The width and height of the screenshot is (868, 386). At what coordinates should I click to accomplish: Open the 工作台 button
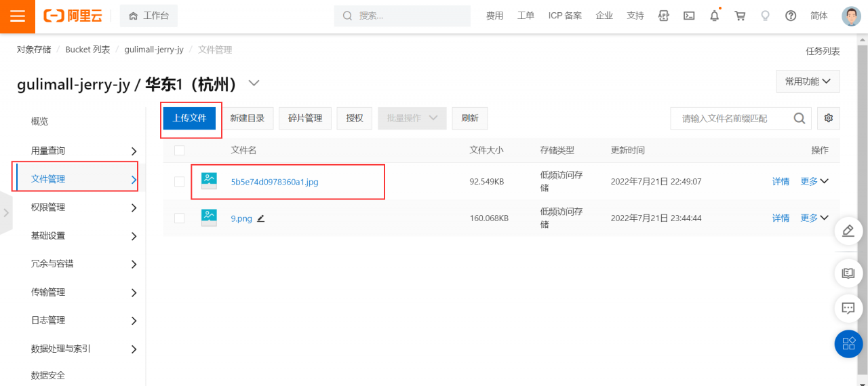click(149, 16)
